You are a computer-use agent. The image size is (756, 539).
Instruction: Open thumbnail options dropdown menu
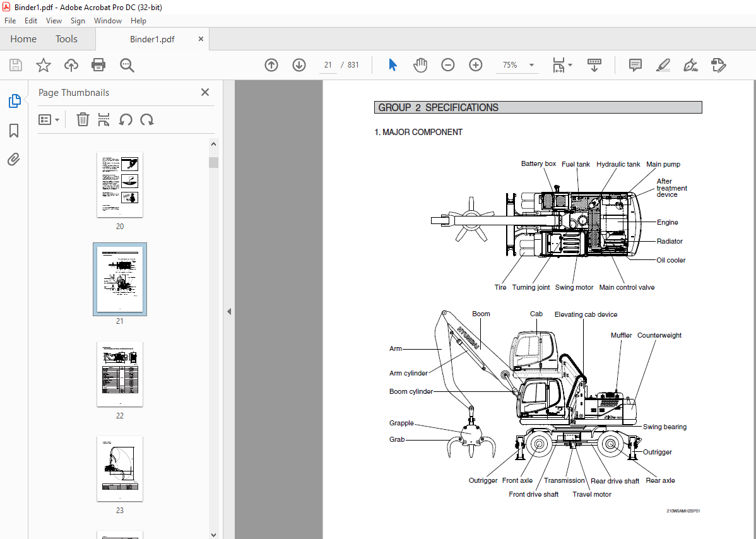49,119
